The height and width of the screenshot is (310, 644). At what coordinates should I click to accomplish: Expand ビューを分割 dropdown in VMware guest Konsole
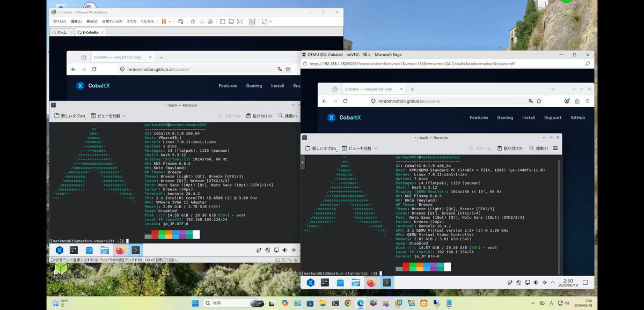click(123, 116)
